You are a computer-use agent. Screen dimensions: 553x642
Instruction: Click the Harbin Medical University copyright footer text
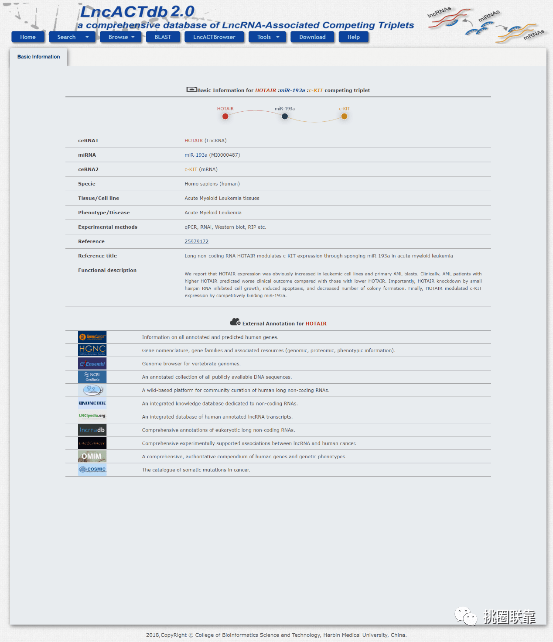(277, 635)
